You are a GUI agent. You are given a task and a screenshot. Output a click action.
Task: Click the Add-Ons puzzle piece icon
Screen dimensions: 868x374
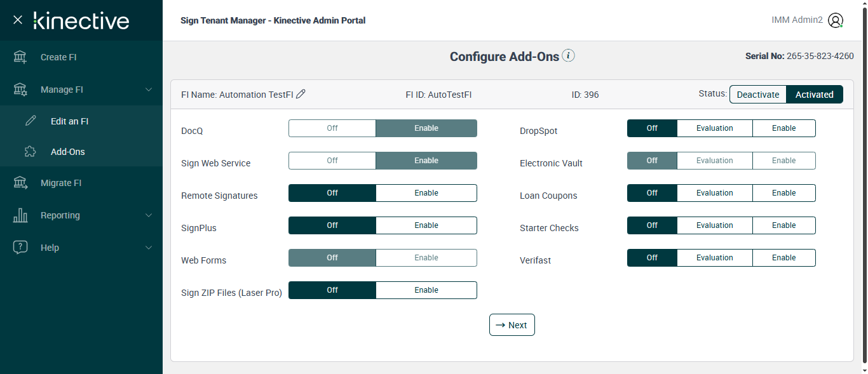[31, 152]
